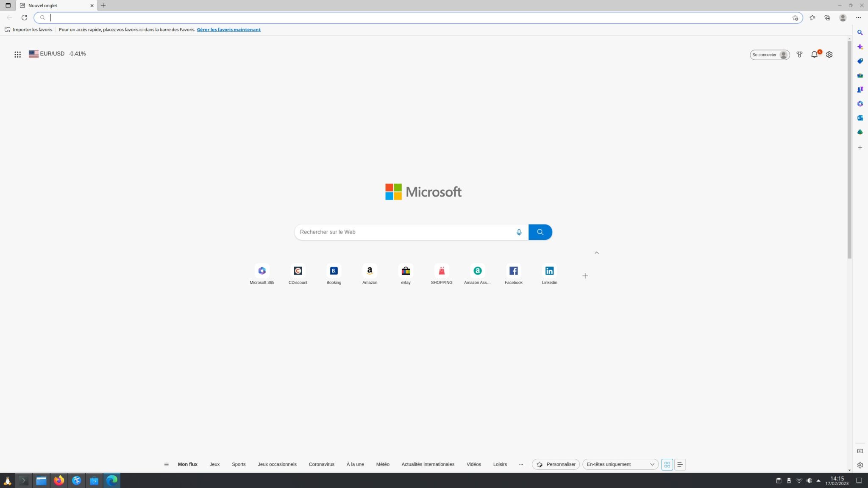Expand more feed topics with the ellipsis

pos(521,464)
